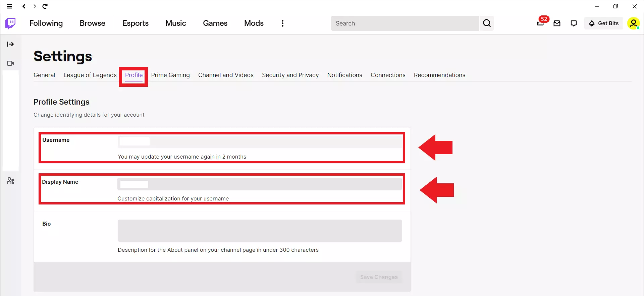This screenshot has height=296, width=644.
Task: Go to Music section
Action: [176, 23]
